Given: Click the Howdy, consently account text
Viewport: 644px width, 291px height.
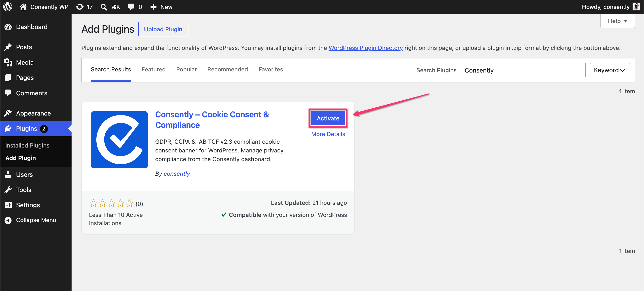Looking at the screenshot, I should click(606, 7).
